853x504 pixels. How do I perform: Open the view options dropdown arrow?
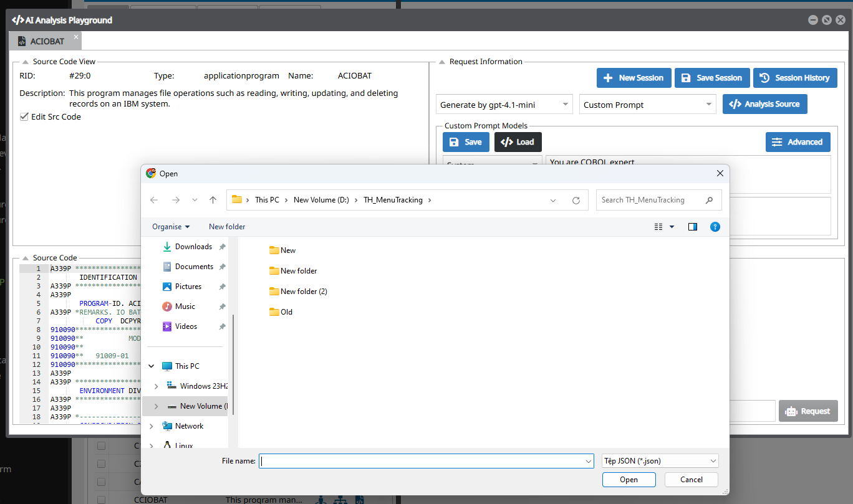pos(672,227)
